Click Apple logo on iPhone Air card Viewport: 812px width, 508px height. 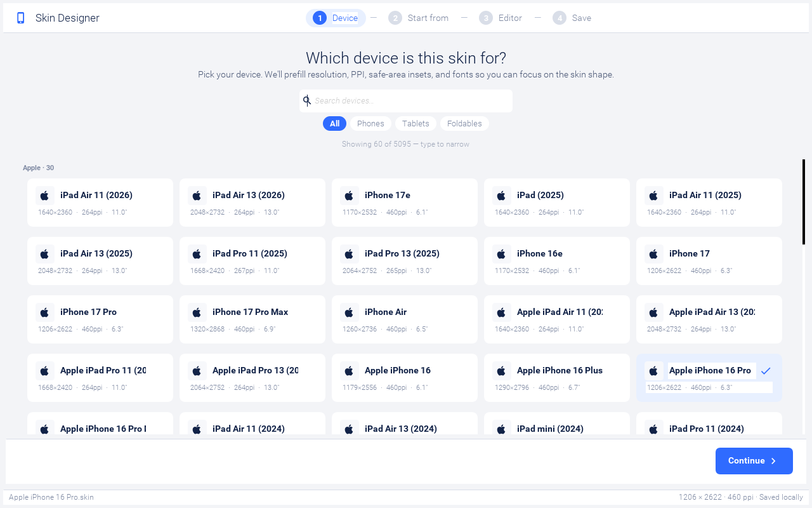349,312
